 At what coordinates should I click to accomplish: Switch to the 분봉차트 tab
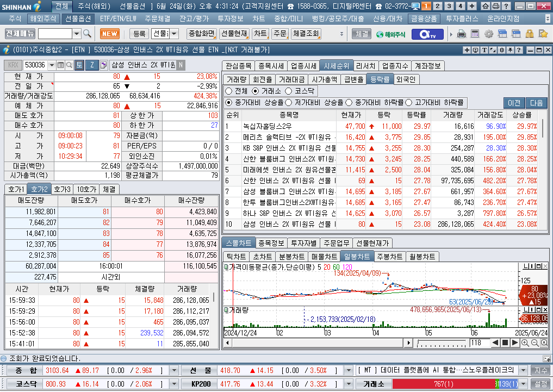click(x=291, y=257)
